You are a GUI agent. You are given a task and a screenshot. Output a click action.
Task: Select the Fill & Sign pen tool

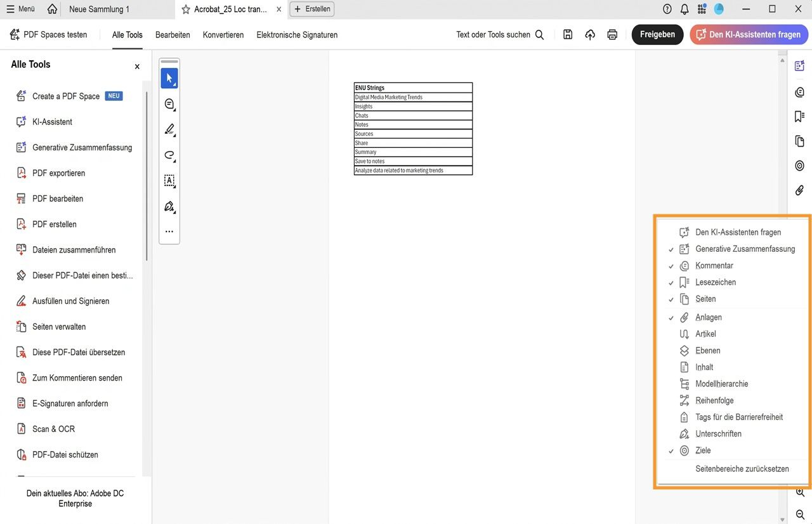point(169,206)
